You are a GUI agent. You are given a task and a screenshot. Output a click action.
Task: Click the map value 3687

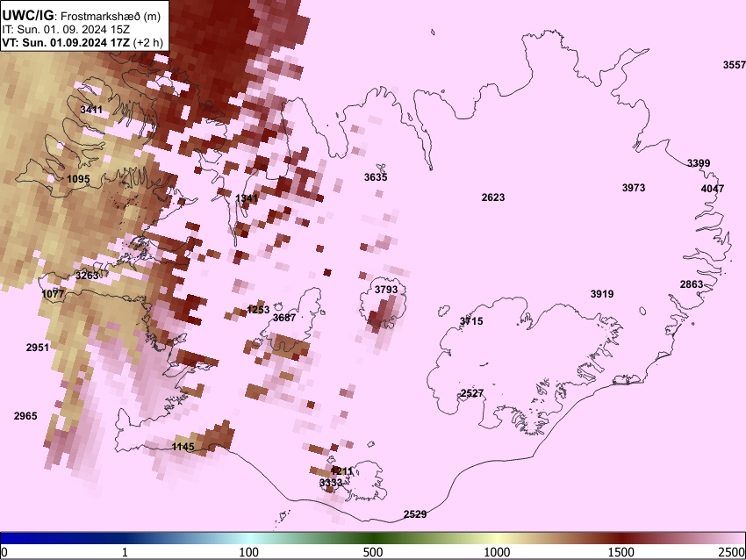pos(284,318)
